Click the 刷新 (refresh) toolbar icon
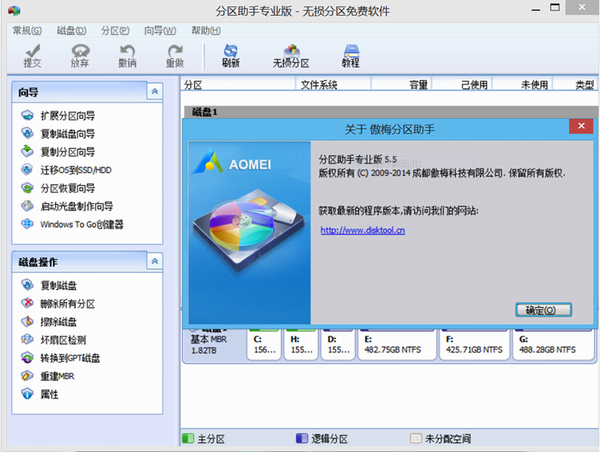 (231, 51)
